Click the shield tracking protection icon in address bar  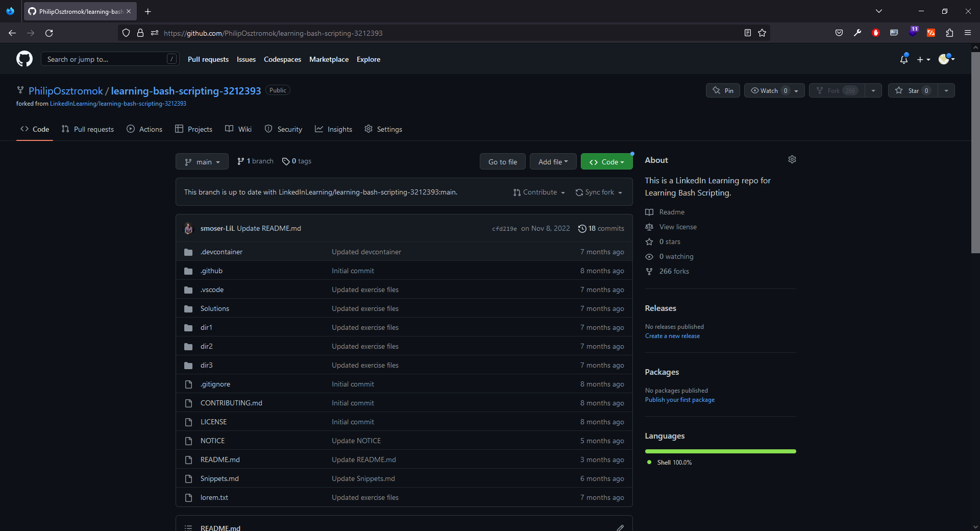126,33
